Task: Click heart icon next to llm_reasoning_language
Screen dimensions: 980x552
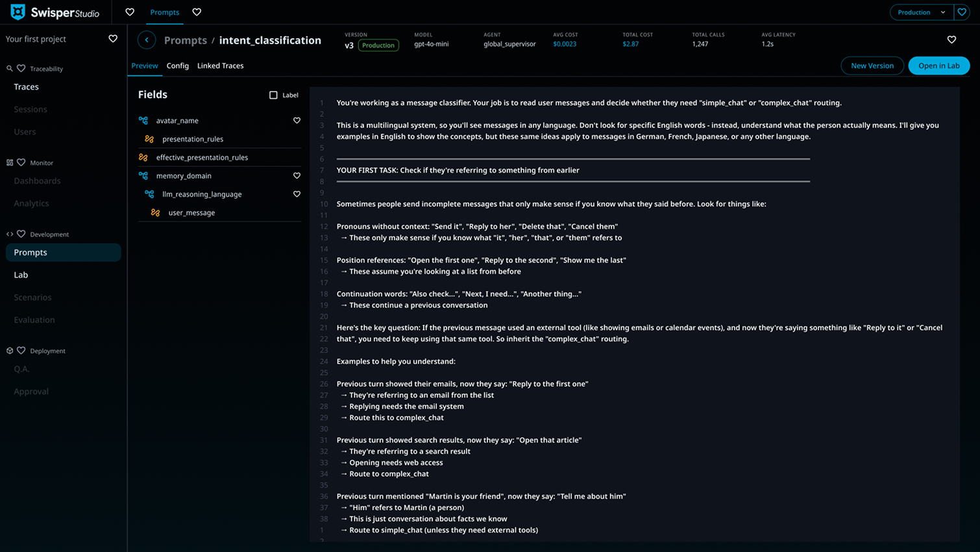Action: click(x=297, y=194)
